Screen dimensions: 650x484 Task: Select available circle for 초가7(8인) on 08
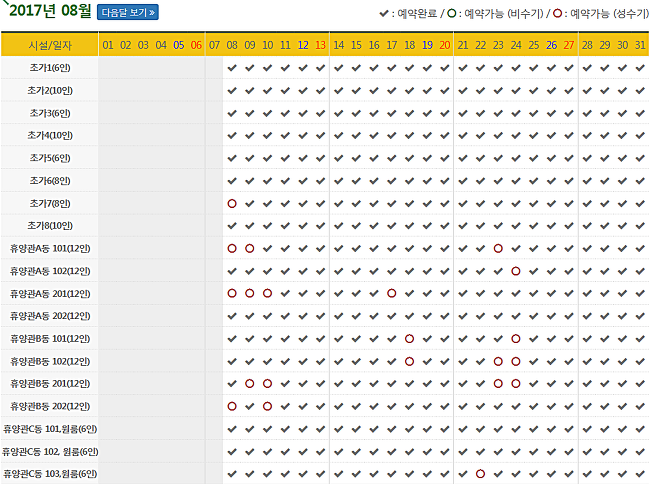[x=232, y=203]
